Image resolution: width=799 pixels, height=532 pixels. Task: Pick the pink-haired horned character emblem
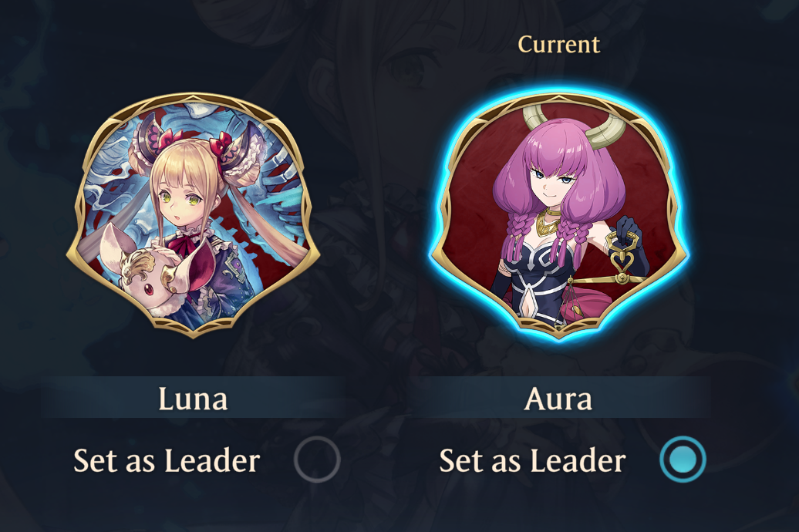[558, 215]
